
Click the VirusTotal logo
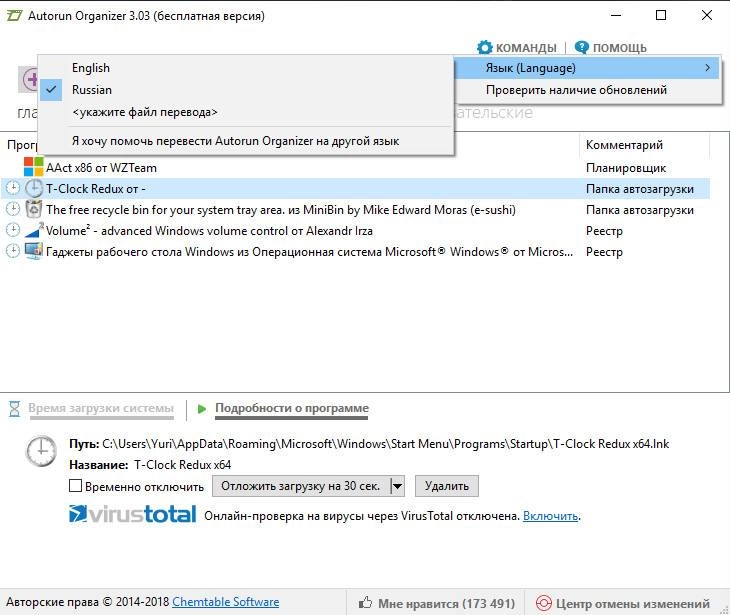[x=133, y=514]
